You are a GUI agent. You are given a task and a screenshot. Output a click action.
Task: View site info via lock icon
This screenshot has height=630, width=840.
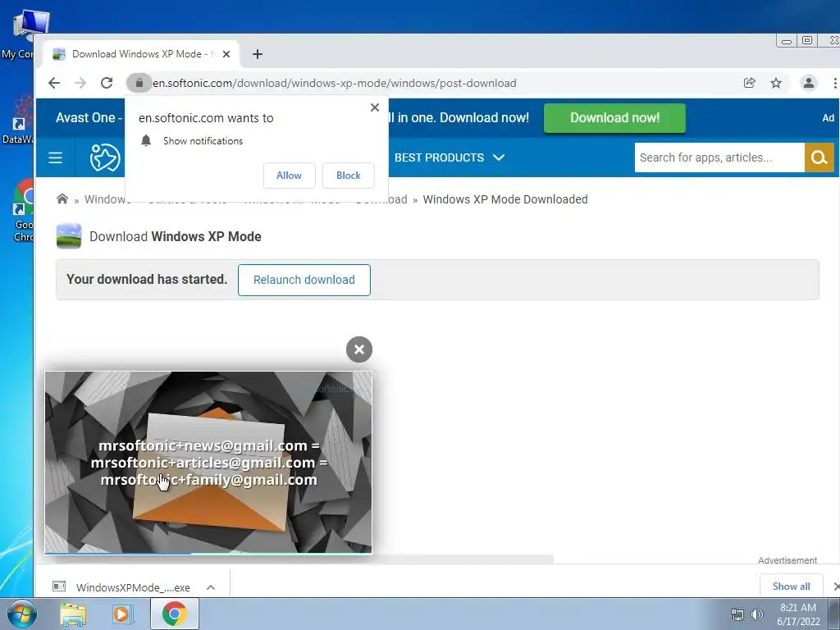click(139, 83)
